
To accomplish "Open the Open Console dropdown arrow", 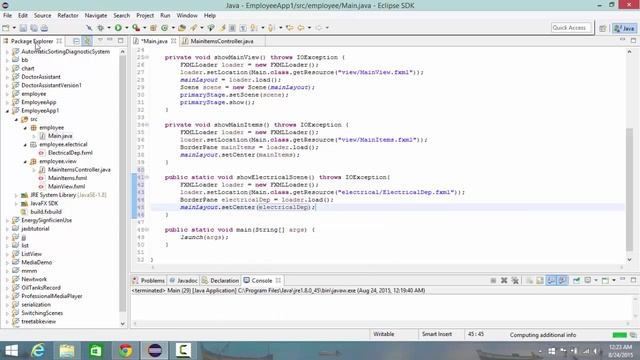I will (613, 280).
